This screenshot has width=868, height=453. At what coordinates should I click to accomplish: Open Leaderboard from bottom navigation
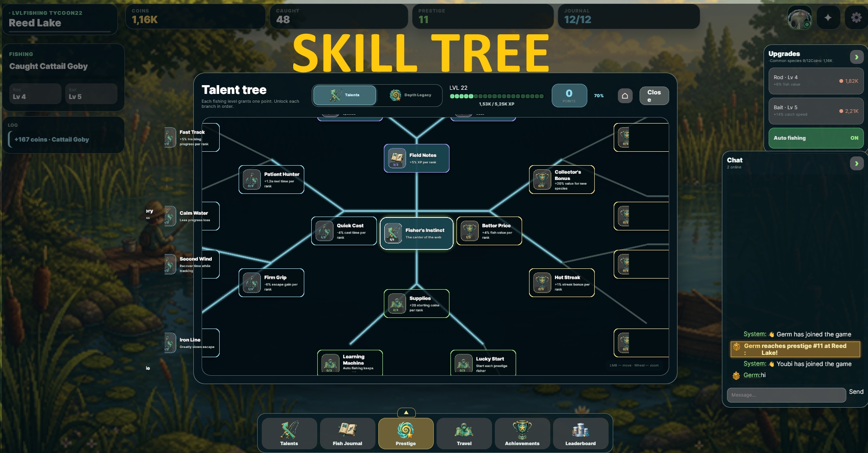coord(580,434)
